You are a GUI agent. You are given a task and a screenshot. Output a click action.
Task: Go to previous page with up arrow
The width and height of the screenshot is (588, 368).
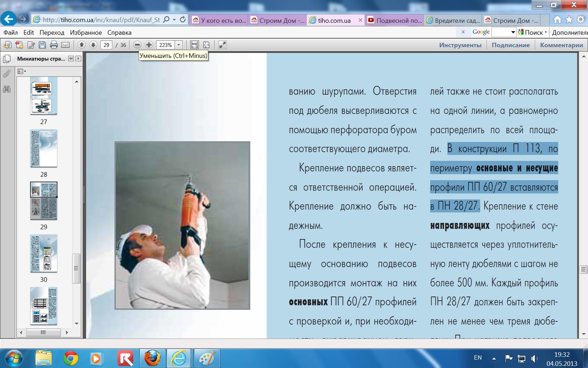pyautogui.click(x=81, y=45)
